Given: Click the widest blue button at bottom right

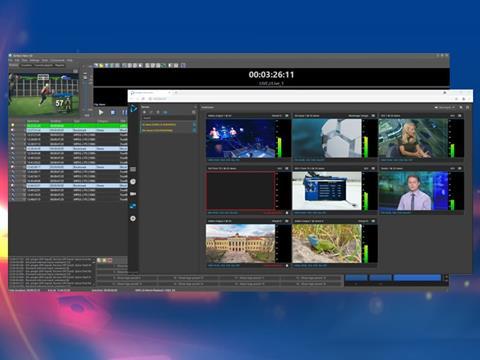Looking at the screenshot, I should [417, 278].
